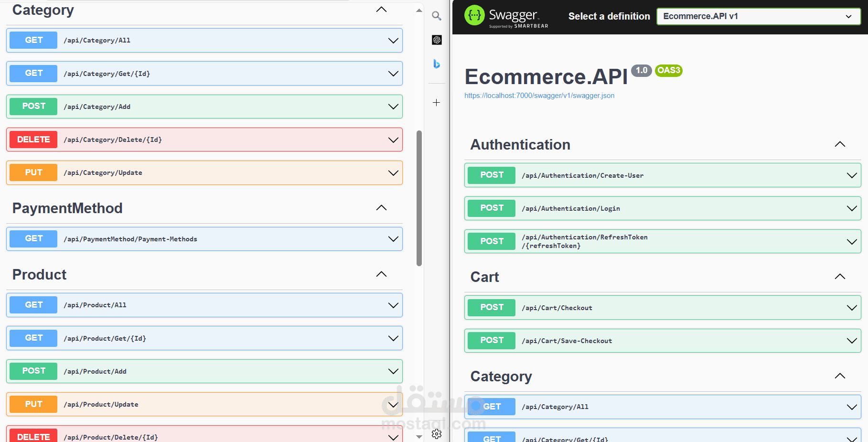Image resolution: width=868 pixels, height=442 pixels.
Task: Expand chevron of /api/Category/All in left window
Action: (393, 41)
